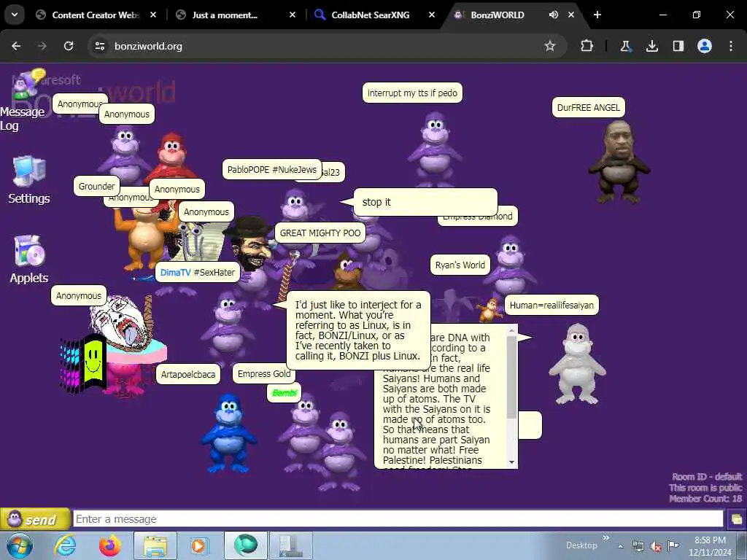
Task: Click the Bonzi under 'interrupt my tts' label
Action: (435, 149)
